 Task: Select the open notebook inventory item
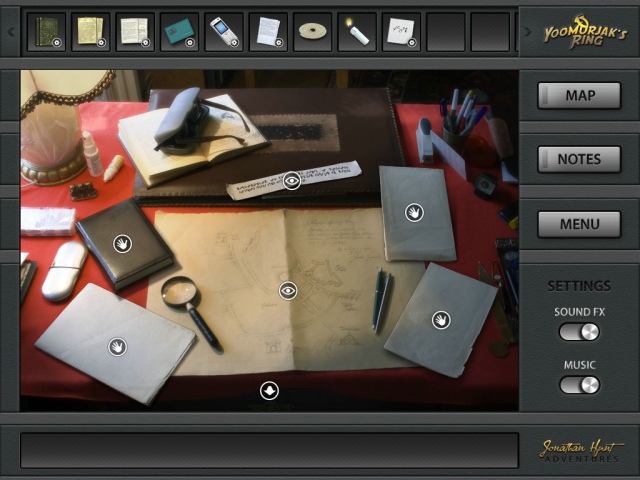135,32
